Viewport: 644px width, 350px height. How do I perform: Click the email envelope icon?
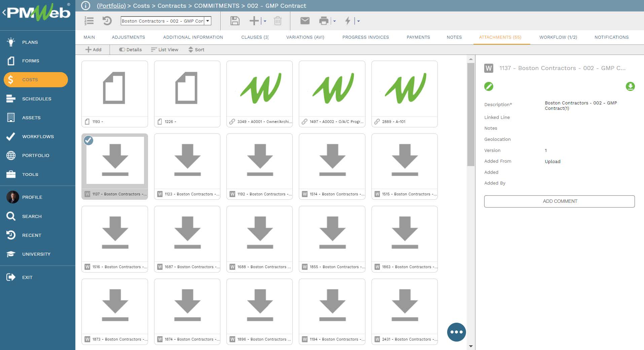[305, 21]
